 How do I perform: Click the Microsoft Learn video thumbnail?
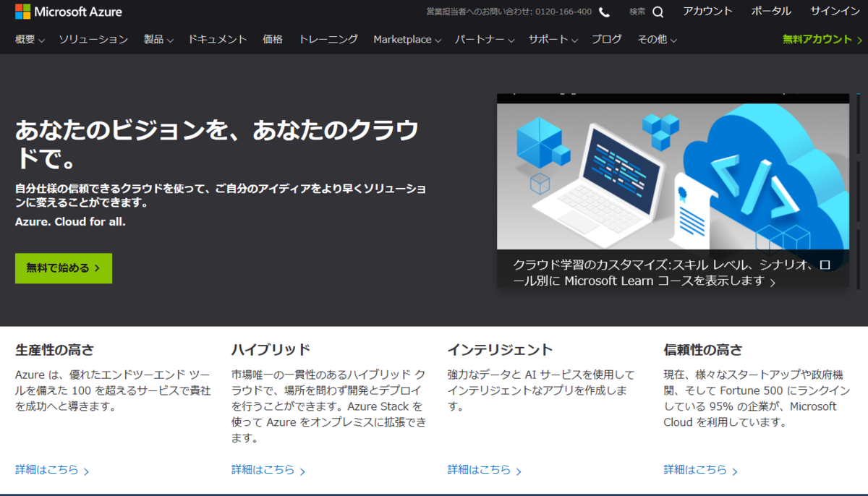tap(672, 174)
